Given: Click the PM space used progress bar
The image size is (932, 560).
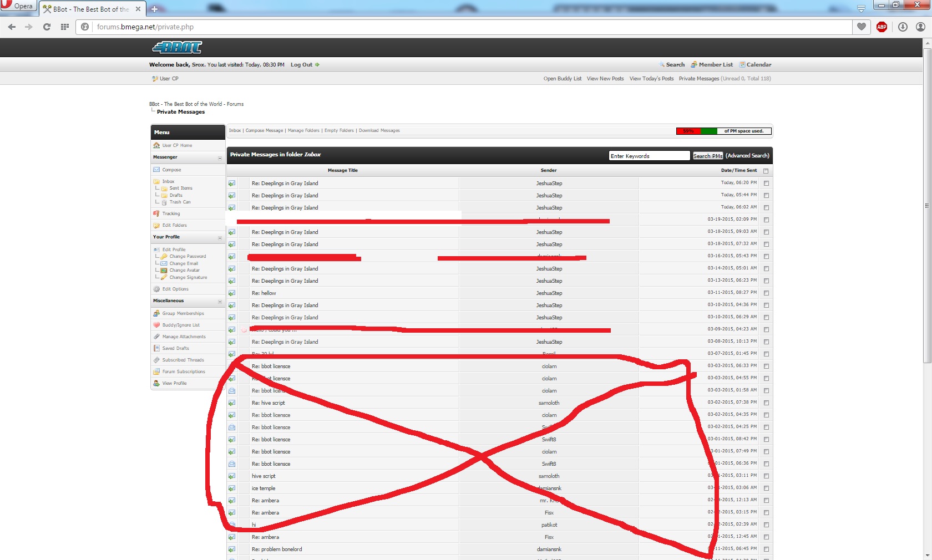Looking at the screenshot, I should coord(723,131).
